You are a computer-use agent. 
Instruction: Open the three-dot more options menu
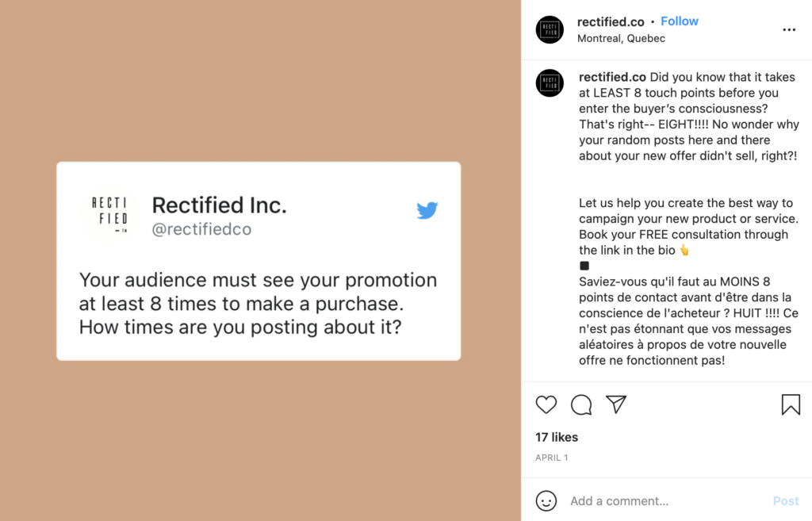tap(789, 30)
